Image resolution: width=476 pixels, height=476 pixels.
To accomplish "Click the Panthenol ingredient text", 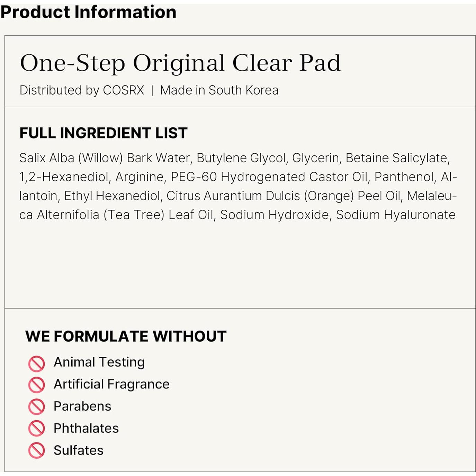I will coord(404,177).
